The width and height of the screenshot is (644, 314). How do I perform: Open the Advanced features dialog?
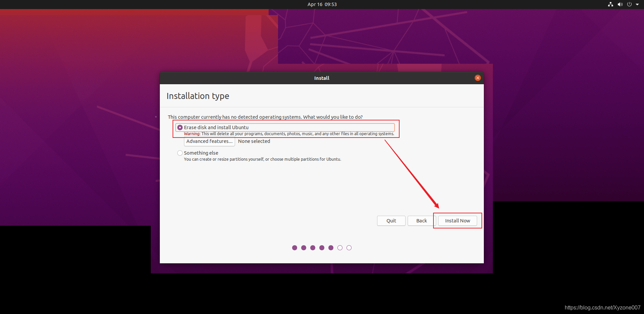tap(209, 141)
